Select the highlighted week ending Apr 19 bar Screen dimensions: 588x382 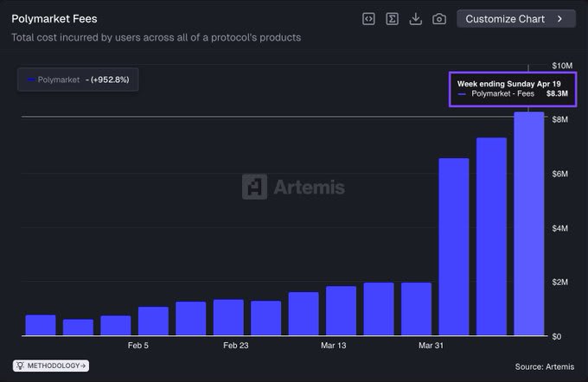pos(529,224)
